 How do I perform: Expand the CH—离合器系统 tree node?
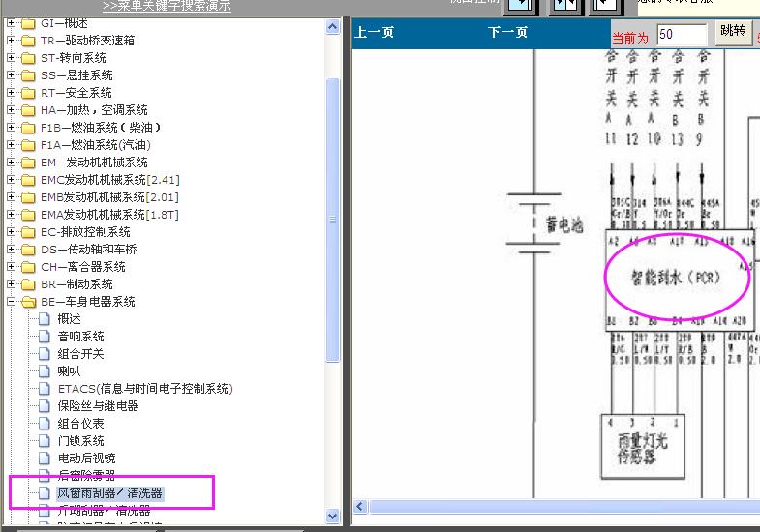[12, 267]
